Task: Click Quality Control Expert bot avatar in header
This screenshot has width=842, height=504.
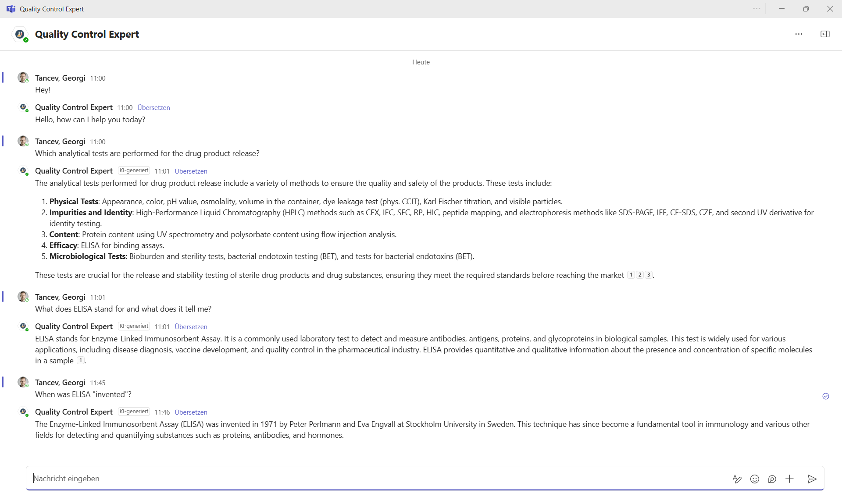Action: [x=20, y=34]
